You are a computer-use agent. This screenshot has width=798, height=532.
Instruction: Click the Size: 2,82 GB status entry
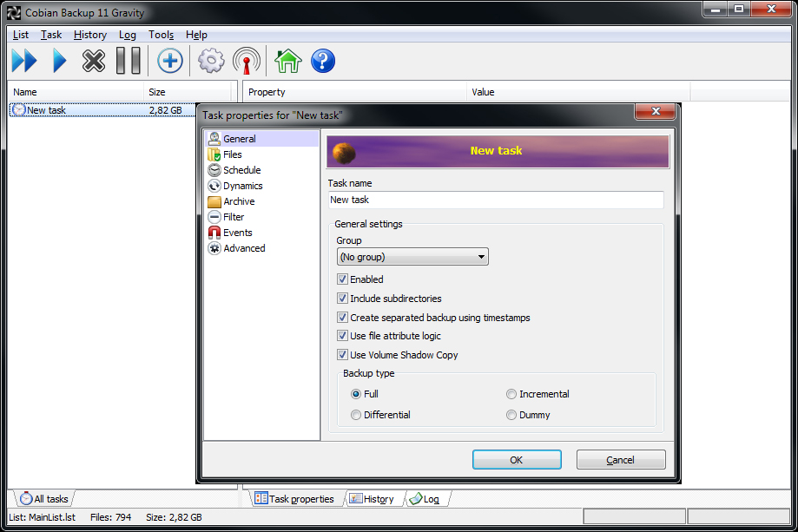(174, 517)
